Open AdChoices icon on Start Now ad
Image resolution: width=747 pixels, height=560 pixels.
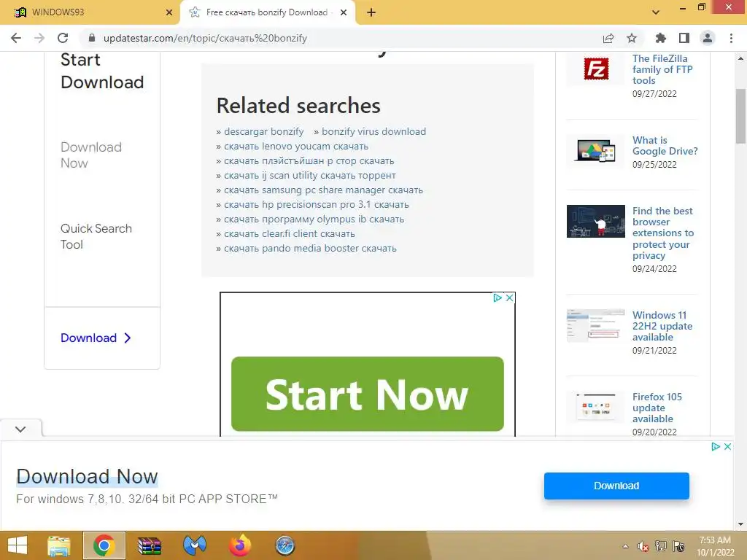click(498, 297)
